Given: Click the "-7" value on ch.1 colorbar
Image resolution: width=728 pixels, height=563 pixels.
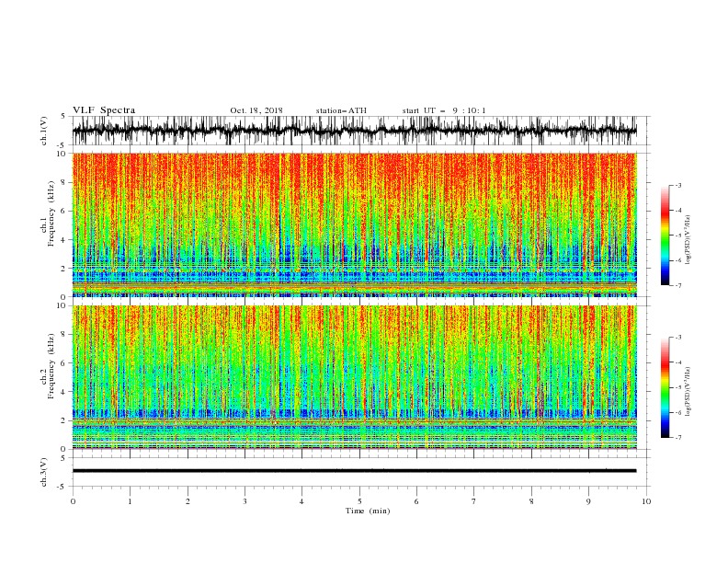Looking at the screenshot, I should point(678,285).
